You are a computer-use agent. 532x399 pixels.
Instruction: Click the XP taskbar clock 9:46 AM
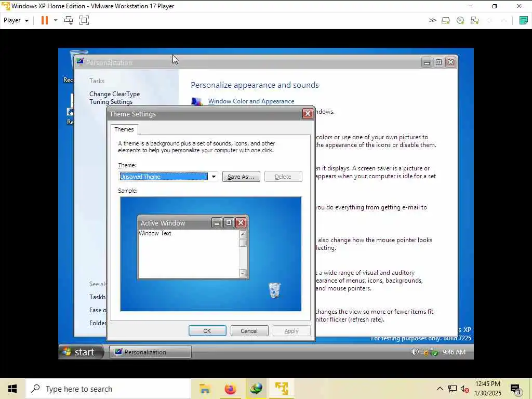(x=454, y=352)
